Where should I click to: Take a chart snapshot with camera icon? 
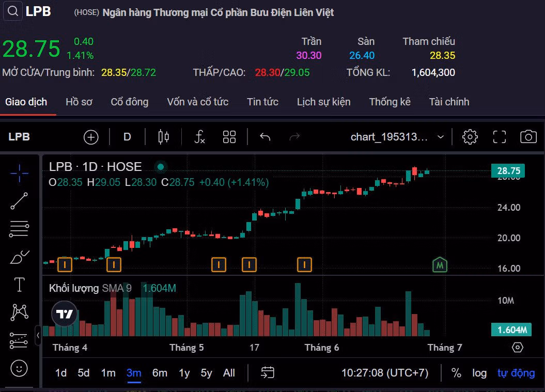(x=528, y=137)
